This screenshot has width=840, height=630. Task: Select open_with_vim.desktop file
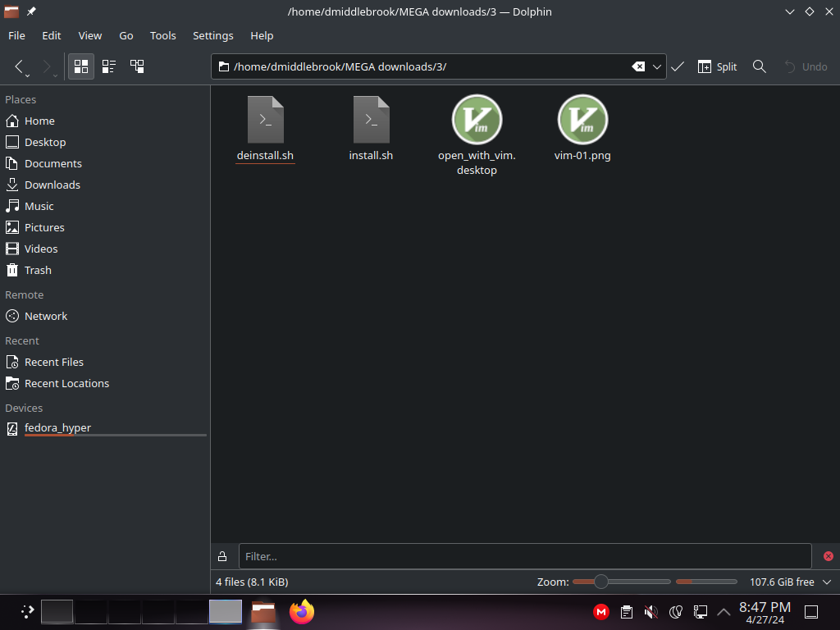point(477,136)
